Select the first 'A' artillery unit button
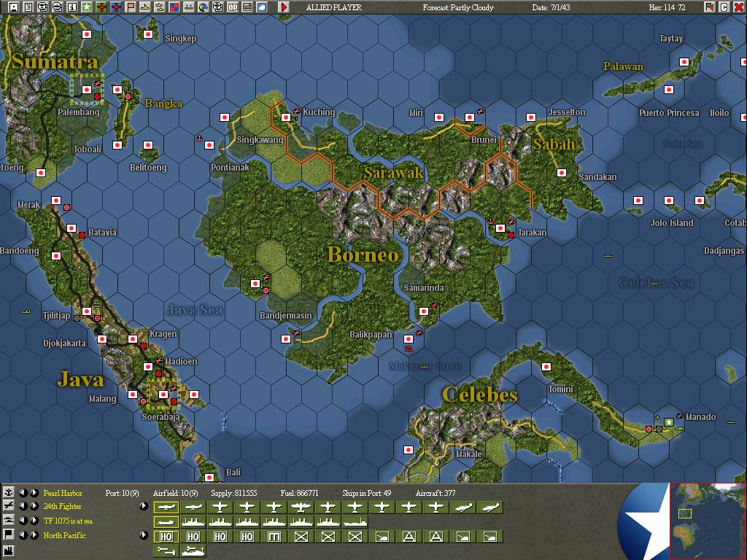747x560 pixels. [409, 537]
